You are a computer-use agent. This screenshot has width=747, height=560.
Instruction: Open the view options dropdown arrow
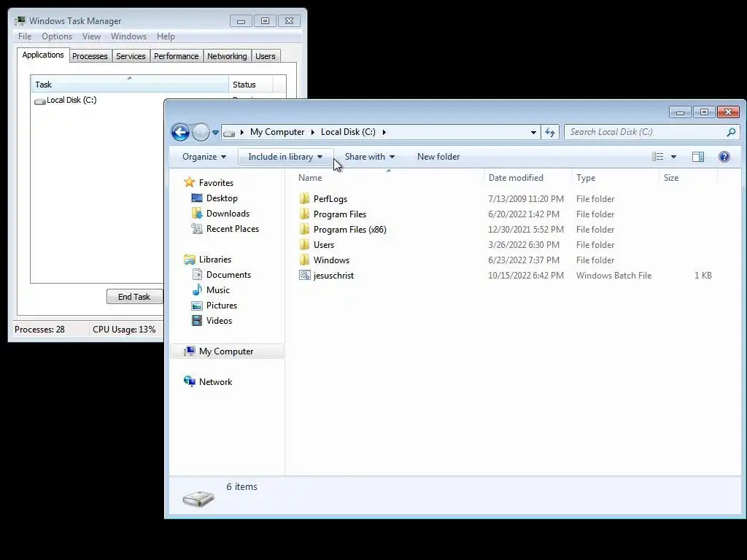673,157
